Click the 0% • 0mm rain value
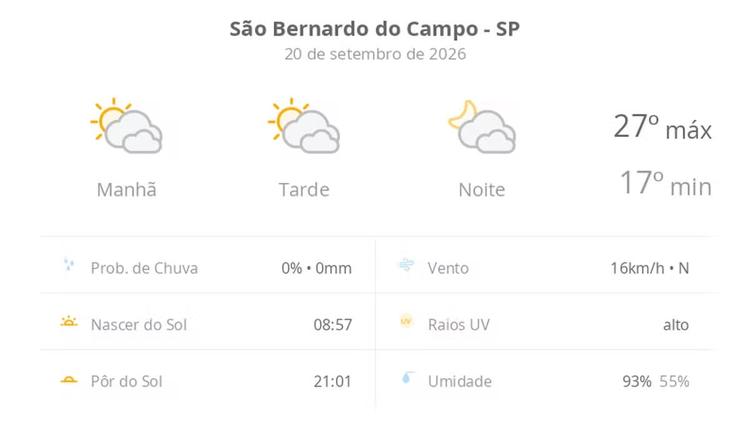The height and width of the screenshot is (434, 750). (x=317, y=268)
